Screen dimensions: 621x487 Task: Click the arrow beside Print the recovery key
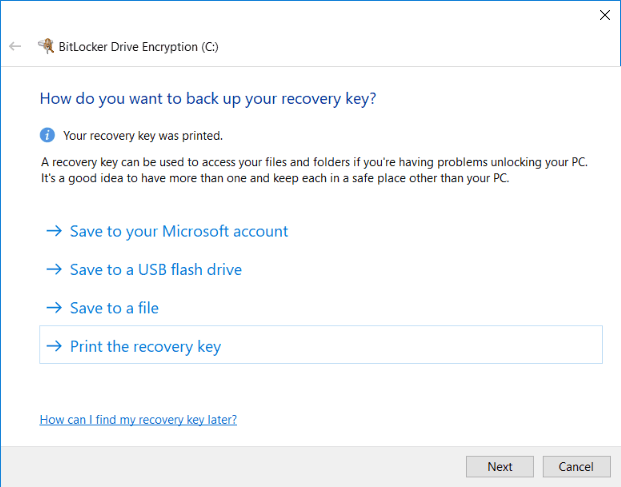tap(54, 346)
